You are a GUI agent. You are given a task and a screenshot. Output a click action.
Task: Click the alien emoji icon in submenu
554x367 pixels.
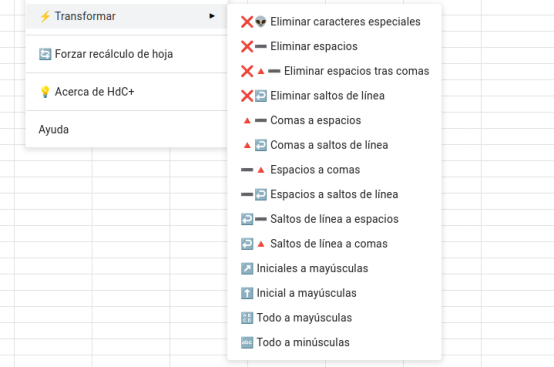(261, 22)
